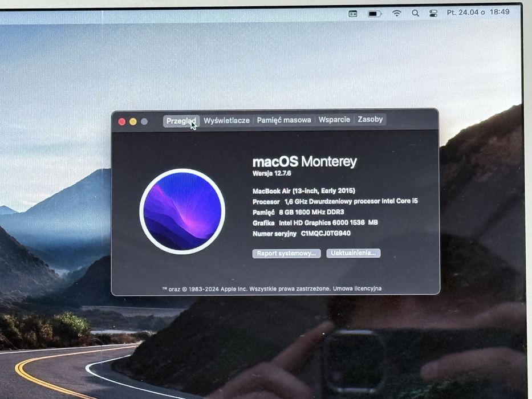532x399 pixels.
Task: Click the gray disabled zoom button
Action: pos(144,121)
